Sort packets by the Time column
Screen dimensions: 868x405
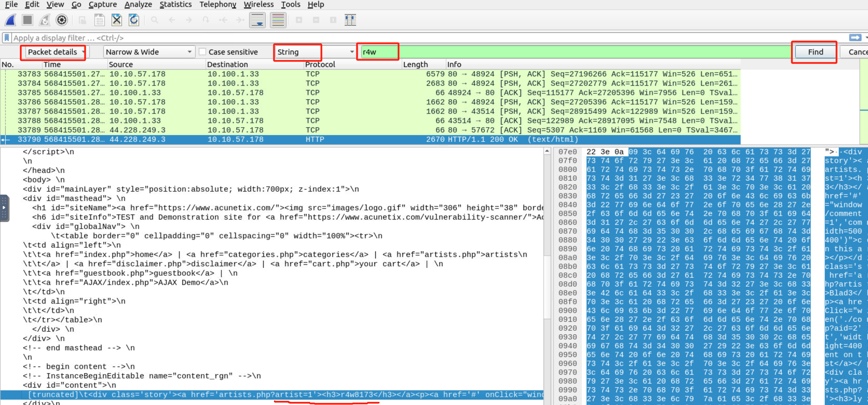pos(75,64)
